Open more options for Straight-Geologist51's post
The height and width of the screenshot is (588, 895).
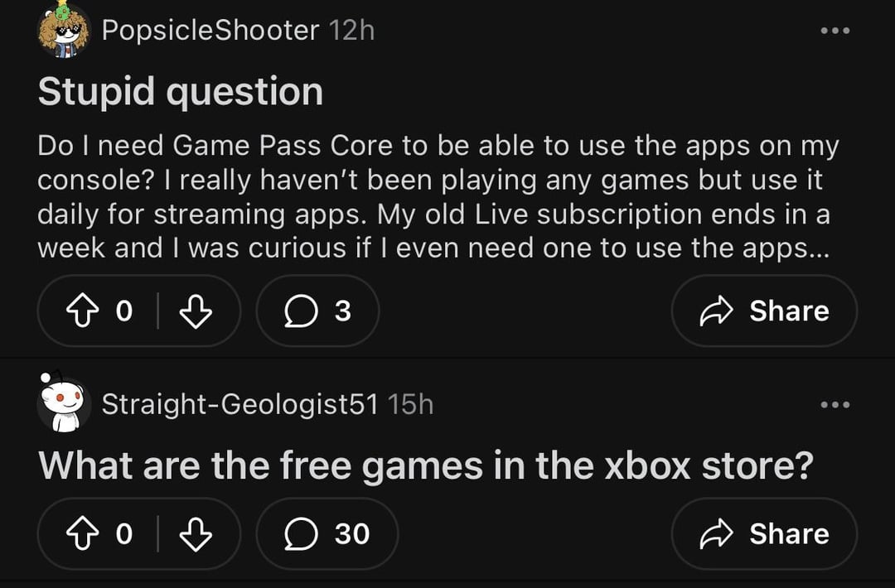(x=835, y=405)
